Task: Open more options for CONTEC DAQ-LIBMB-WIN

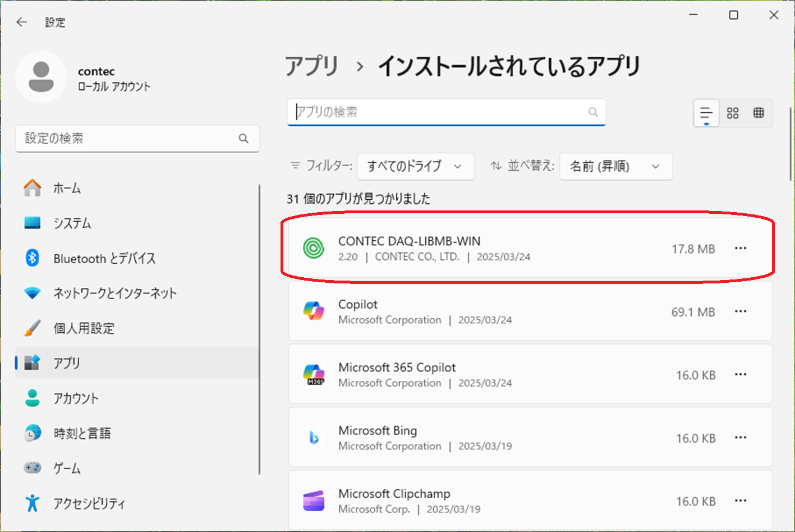Action: (741, 248)
